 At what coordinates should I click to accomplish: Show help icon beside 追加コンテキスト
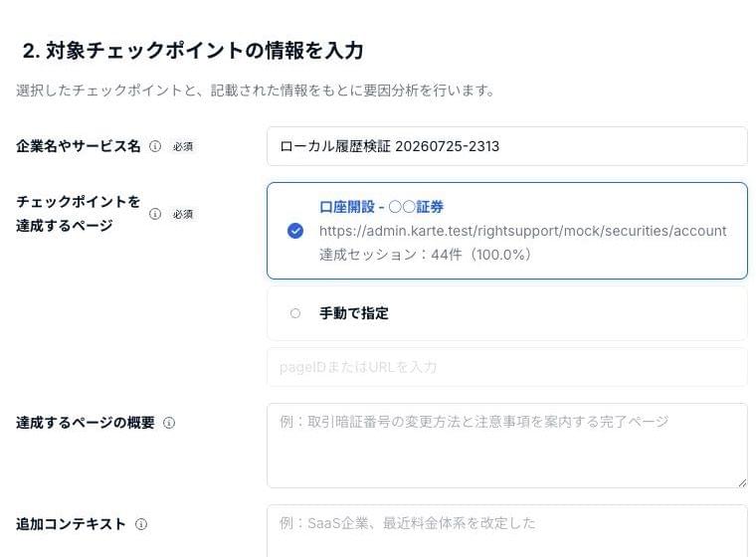[x=141, y=524]
